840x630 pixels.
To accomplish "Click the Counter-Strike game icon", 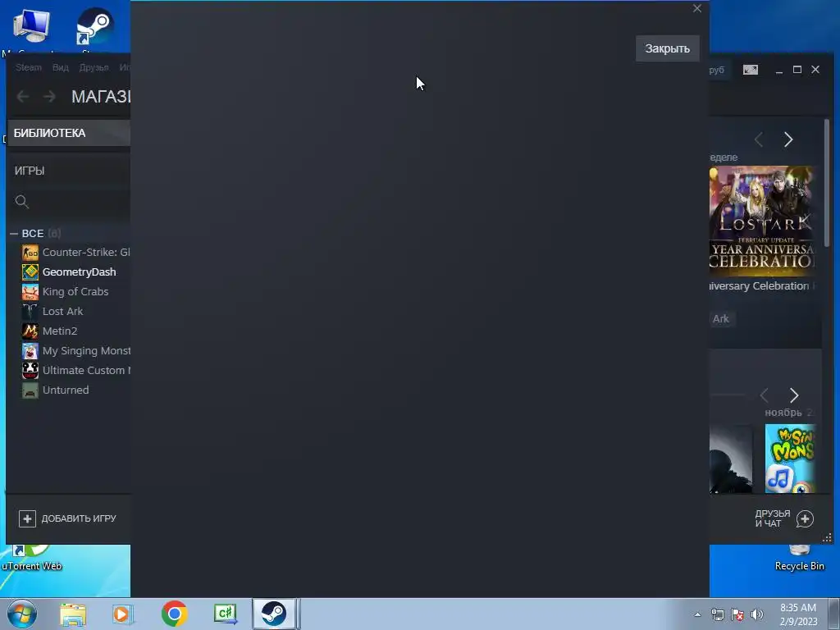I will click(x=30, y=253).
